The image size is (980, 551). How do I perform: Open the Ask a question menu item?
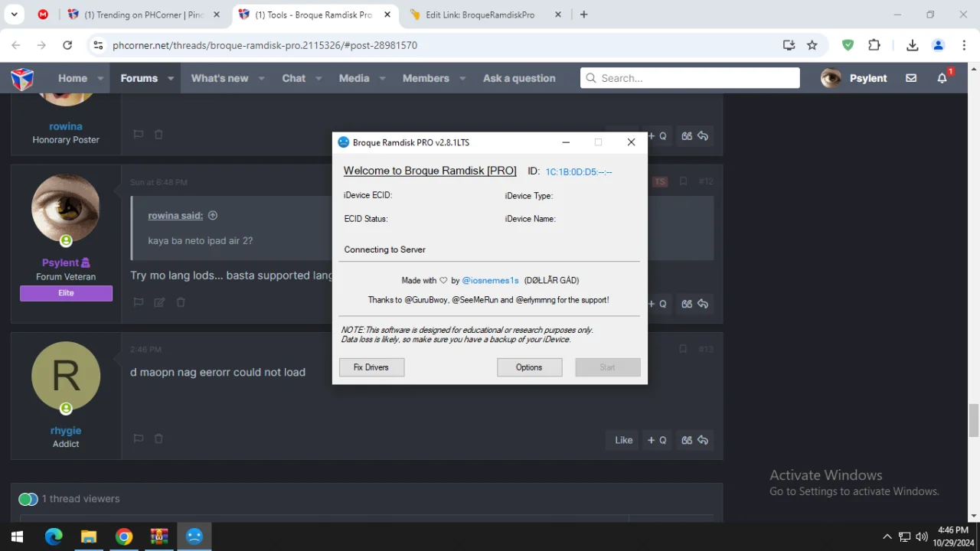pyautogui.click(x=519, y=78)
